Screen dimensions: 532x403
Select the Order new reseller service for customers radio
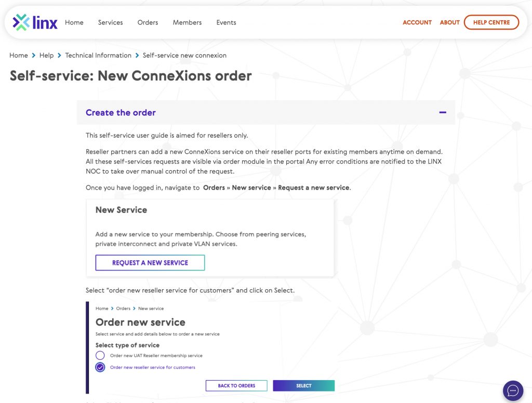(x=100, y=367)
